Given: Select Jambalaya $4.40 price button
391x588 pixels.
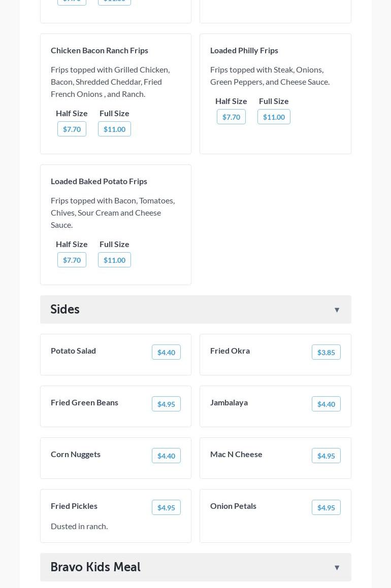Looking at the screenshot, I should [x=326, y=404].
